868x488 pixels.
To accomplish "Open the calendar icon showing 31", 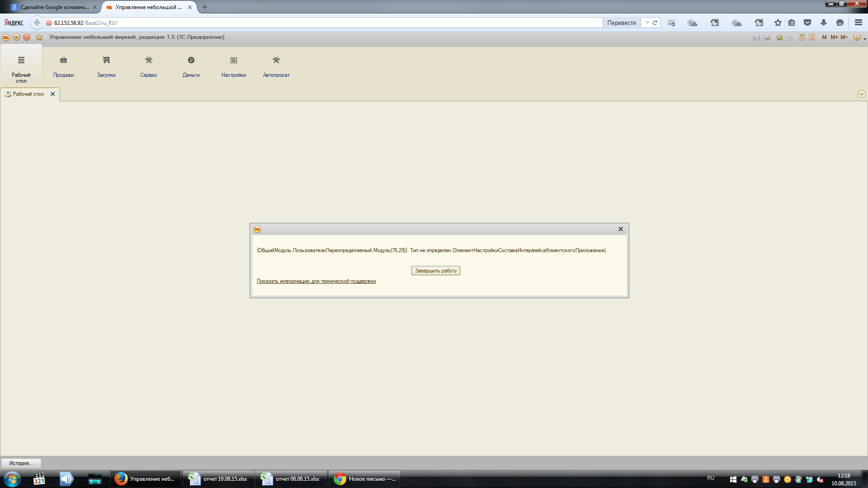I will point(812,37).
